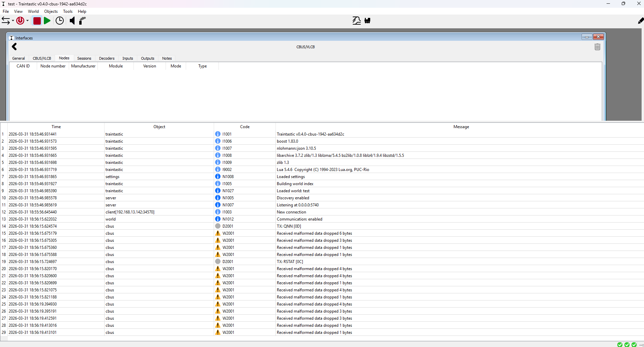Open the clock icon in toolbar
This screenshot has height=347, width=644.
coord(60,21)
